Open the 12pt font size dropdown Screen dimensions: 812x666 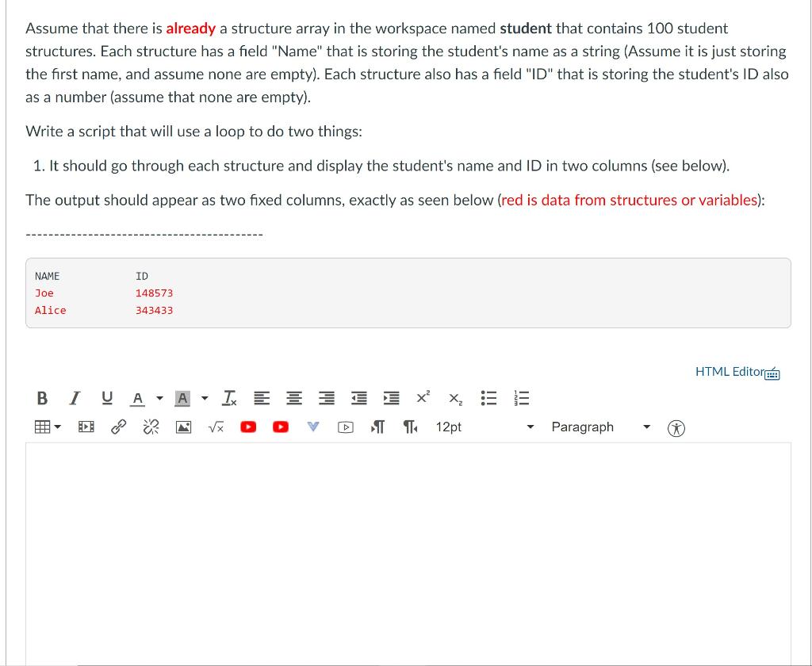click(485, 427)
